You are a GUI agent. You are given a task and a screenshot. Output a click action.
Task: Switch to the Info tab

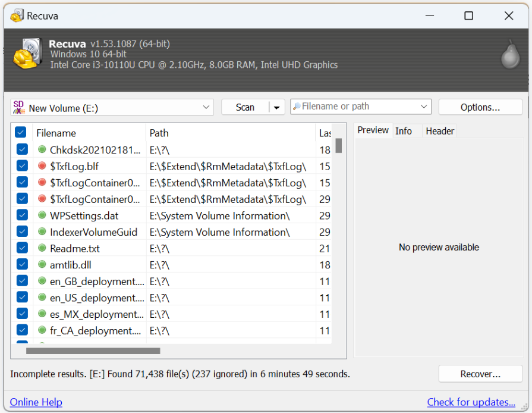[x=404, y=130]
